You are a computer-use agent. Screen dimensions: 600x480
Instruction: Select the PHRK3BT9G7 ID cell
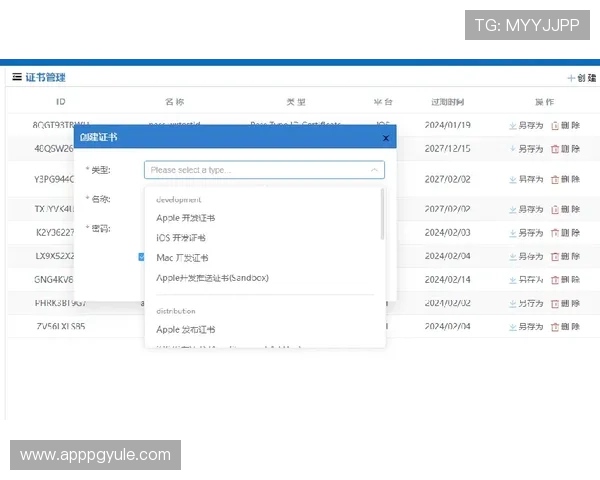click(x=61, y=303)
